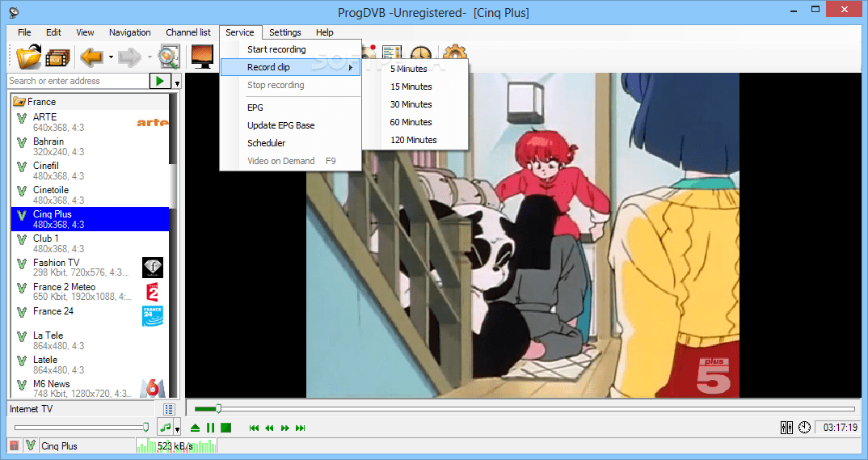
Task: Click the green play button beside address box
Action: pyautogui.click(x=160, y=81)
